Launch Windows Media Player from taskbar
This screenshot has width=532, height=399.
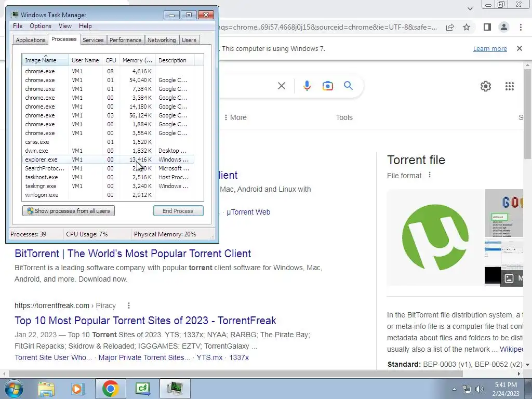click(77, 389)
